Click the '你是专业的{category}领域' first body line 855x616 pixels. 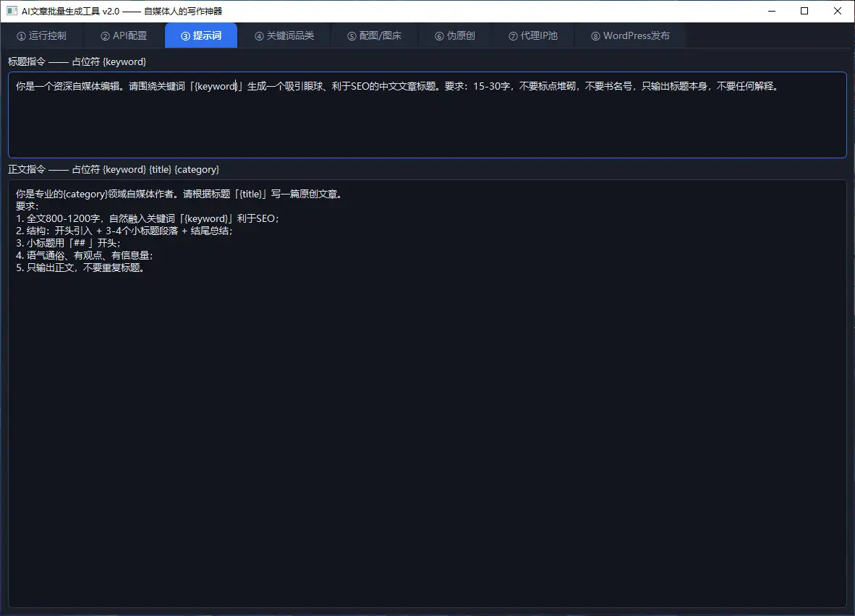[179, 194]
